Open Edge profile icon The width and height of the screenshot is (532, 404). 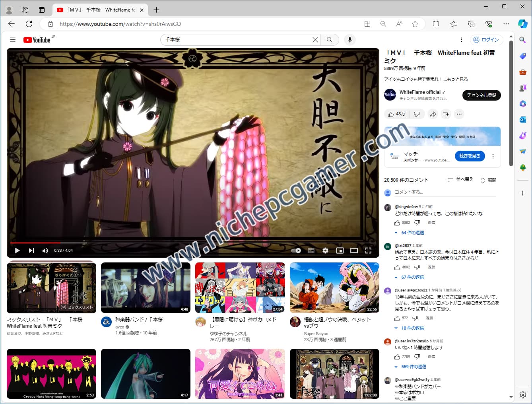click(x=9, y=10)
